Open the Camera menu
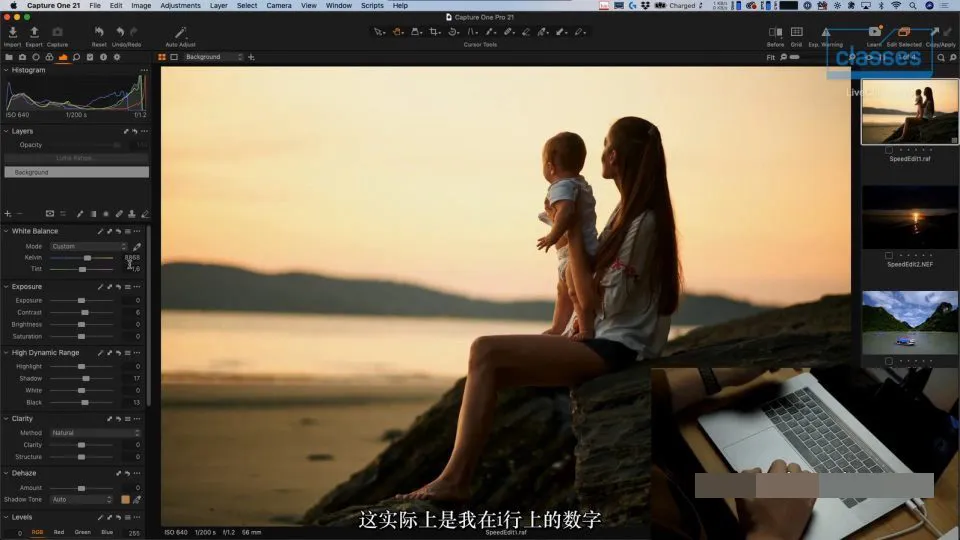This screenshot has height=540, width=960. (x=279, y=6)
